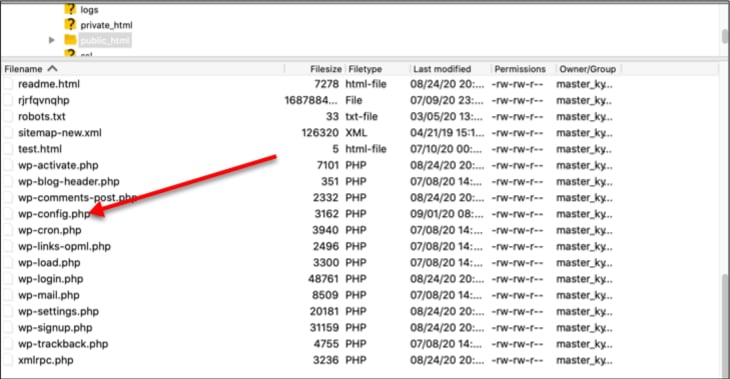Select file wp-login.php

[51, 279]
